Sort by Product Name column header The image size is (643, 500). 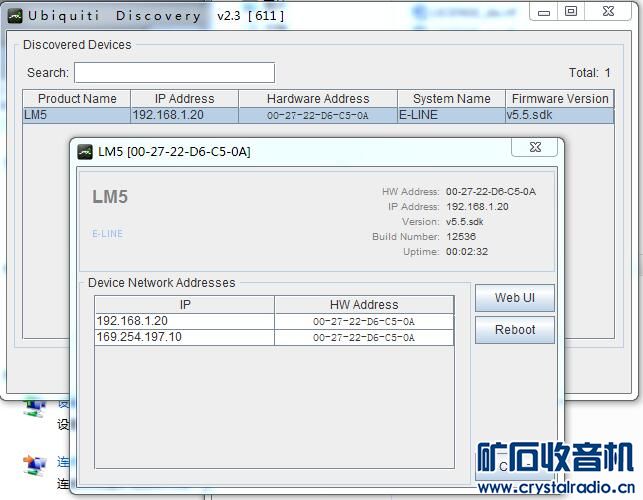click(77, 98)
